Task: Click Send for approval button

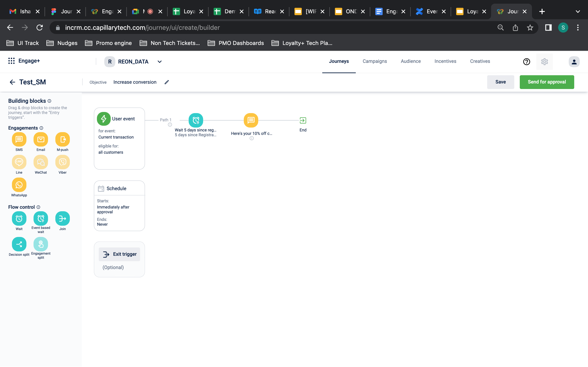Action: pos(547,82)
